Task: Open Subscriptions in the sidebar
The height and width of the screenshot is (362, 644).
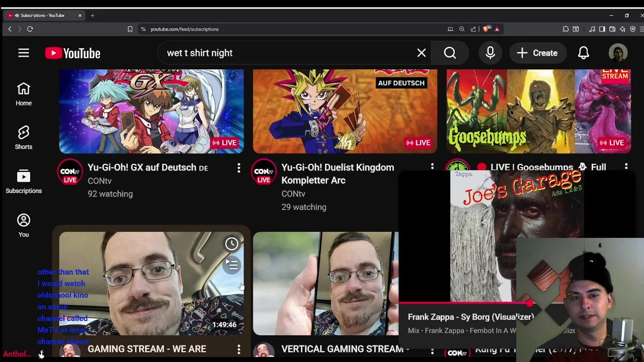Action: point(24,182)
